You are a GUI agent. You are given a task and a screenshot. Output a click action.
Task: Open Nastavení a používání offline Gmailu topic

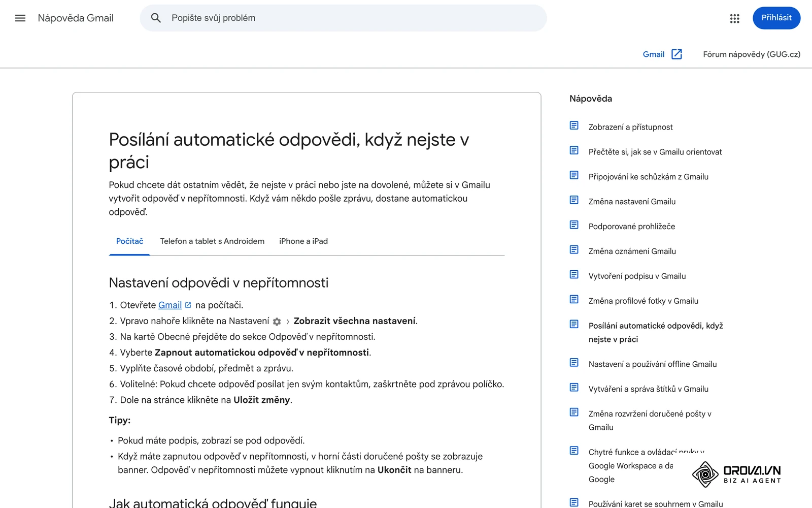click(653, 364)
